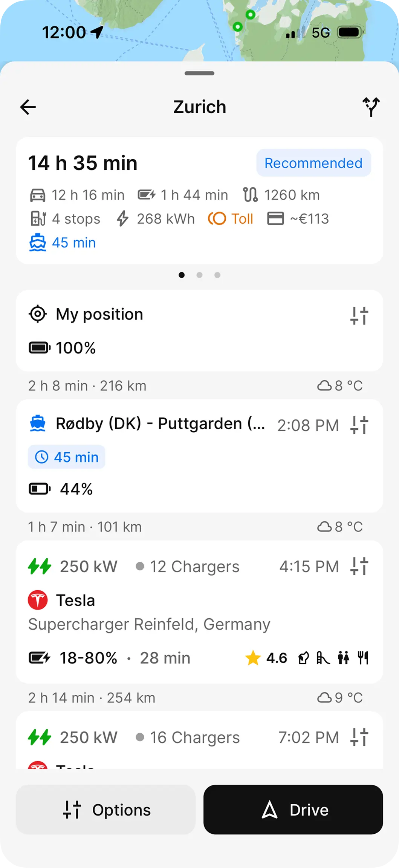Tap the ferry icon beside Rødby
The width and height of the screenshot is (399, 868).
pyautogui.click(x=38, y=423)
